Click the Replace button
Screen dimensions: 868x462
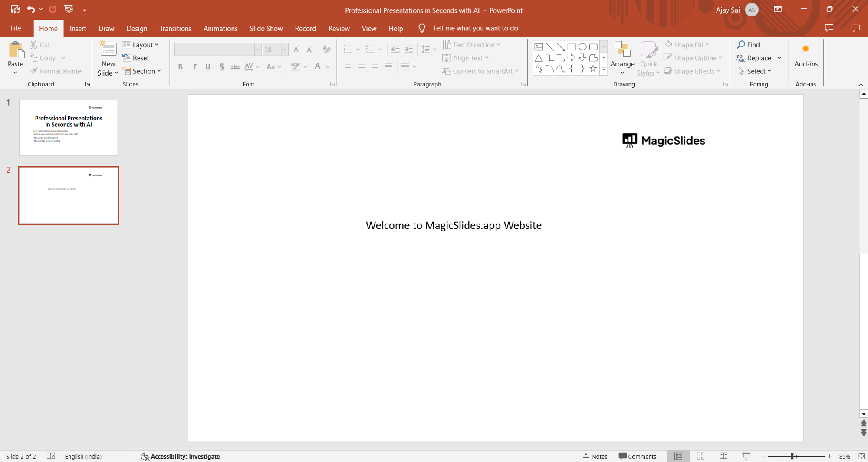(x=754, y=58)
